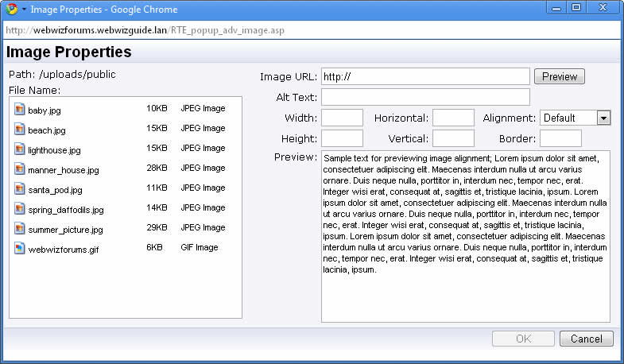
Task: Click the manner_house.jpg file icon
Action: pyautogui.click(x=20, y=169)
